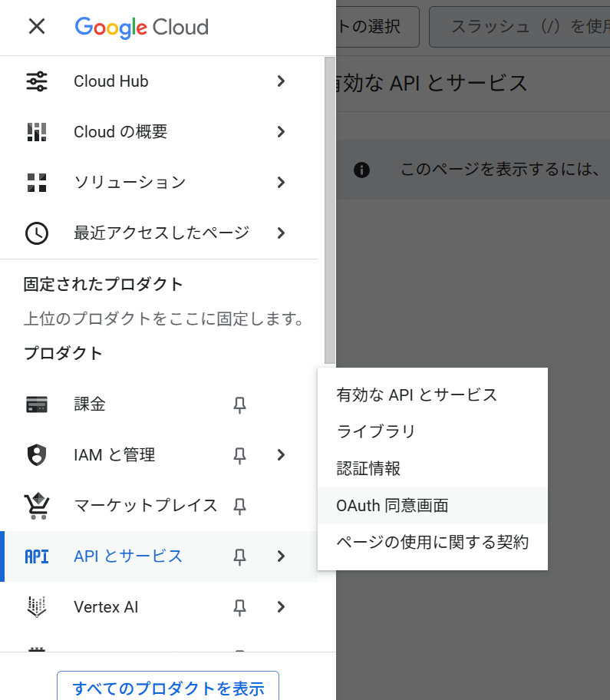610x700 pixels.
Task: Expand the Vertex AI submenu arrow
Action: pyautogui.click(x=281, y=606)
